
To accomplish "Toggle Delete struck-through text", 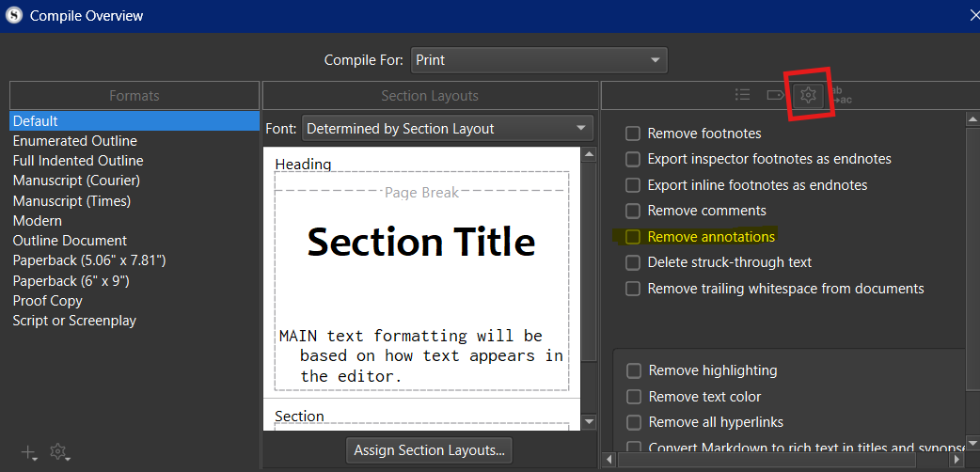I will pos(633,262).
